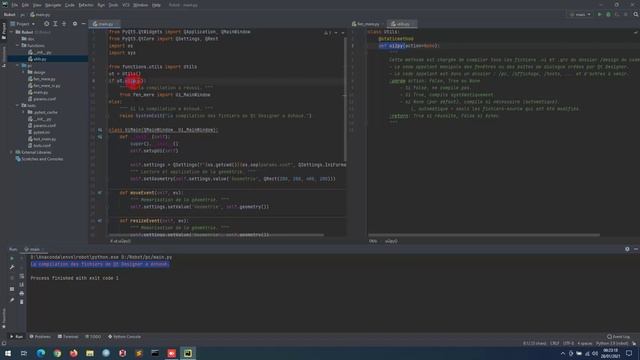Hide the Project panel with minus icon
The width and height of the screenshot is (640, 360).
coord(83,24)
